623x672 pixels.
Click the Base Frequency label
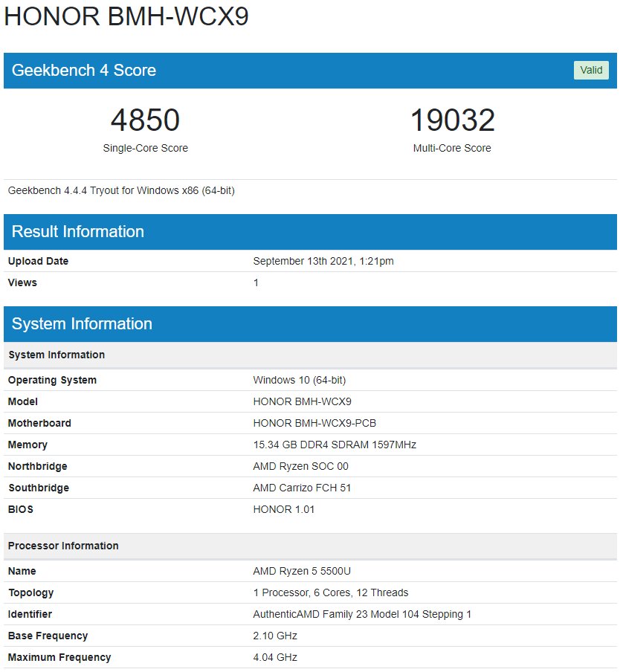[48, 636]
